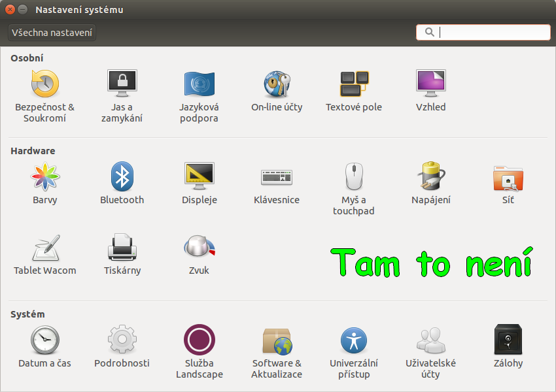The image size is (556, 392).
Task: Open Jazyková podpora panel
Action: pos(199,96)
